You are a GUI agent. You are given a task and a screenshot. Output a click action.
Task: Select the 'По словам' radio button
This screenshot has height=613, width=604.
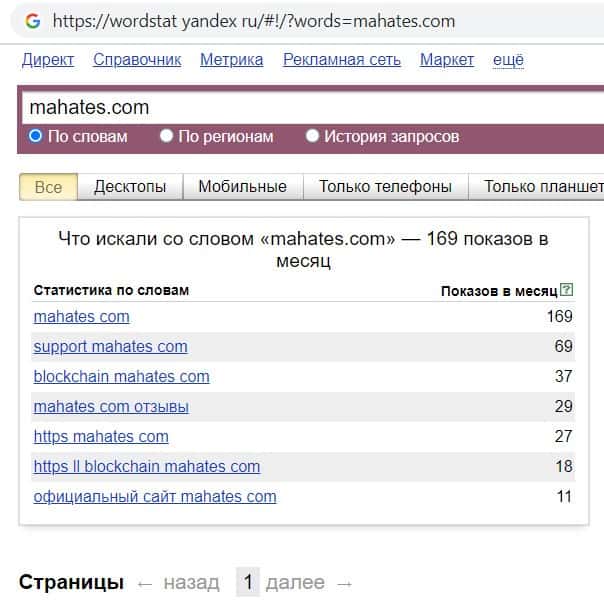36,136
